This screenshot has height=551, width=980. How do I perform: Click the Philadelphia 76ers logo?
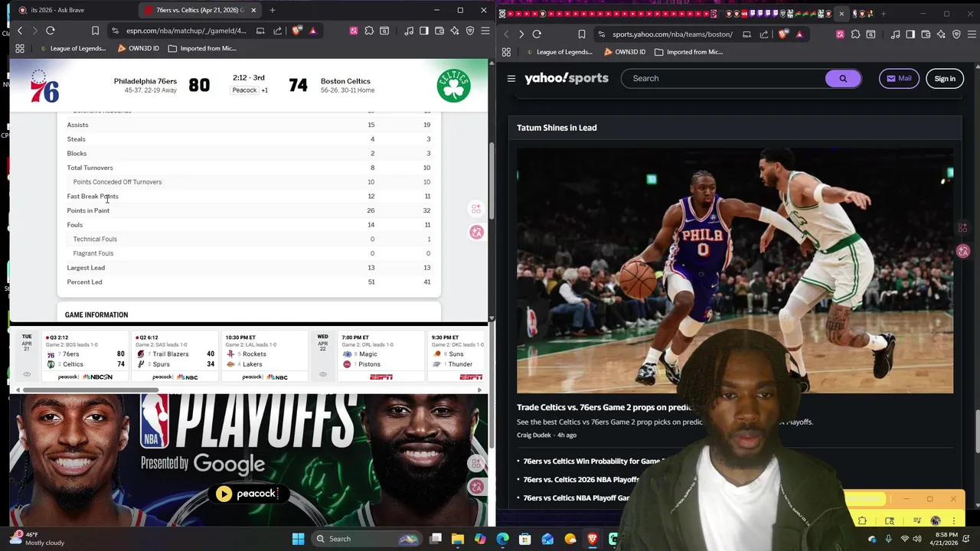(44, 86)
